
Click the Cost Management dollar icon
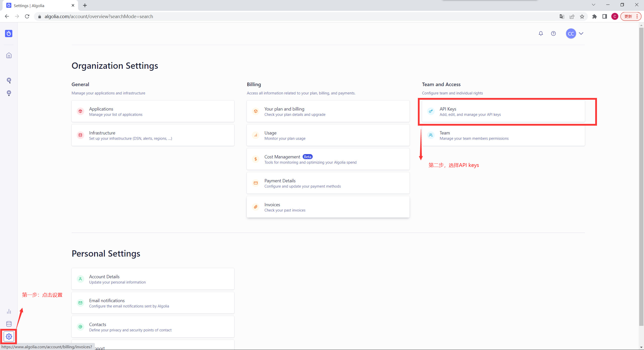[256, 159]
